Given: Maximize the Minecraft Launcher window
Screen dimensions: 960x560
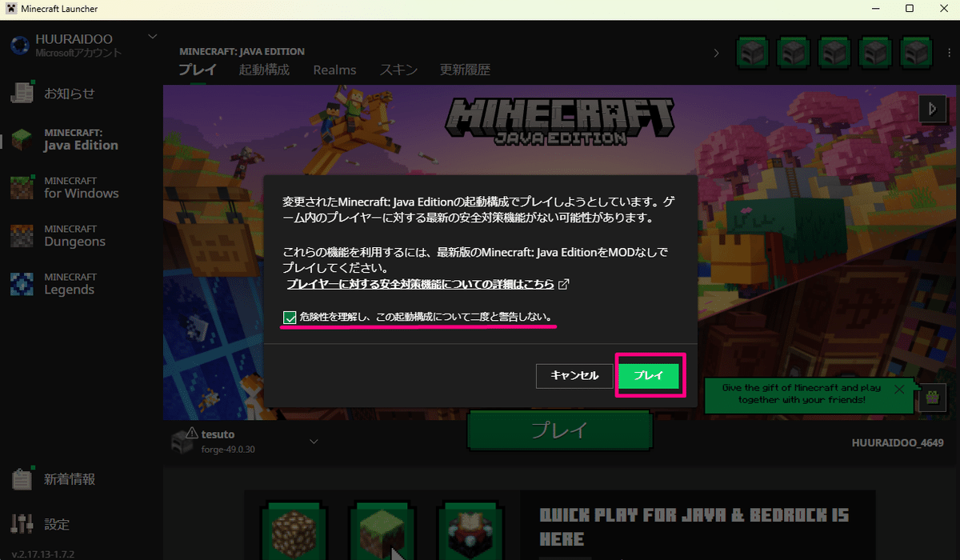Looking at the screenshot, I should coord(910,9).
